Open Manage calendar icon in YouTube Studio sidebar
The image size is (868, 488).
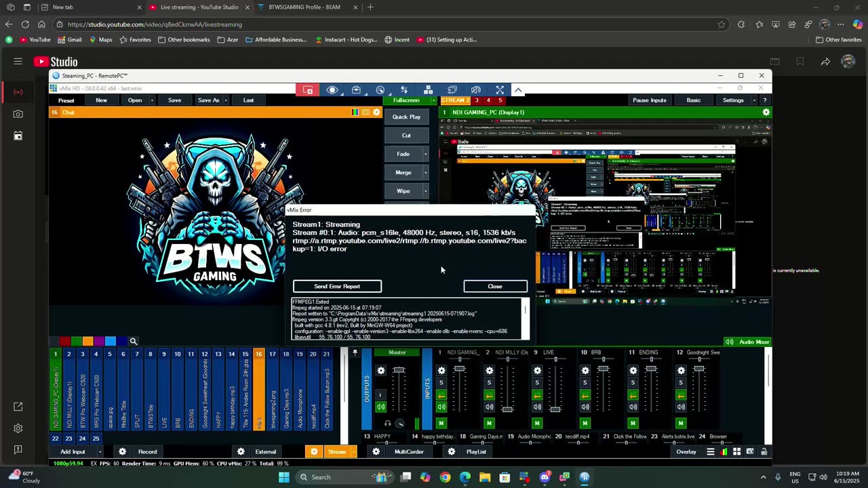pyautogui.click(x=18, y=136)
